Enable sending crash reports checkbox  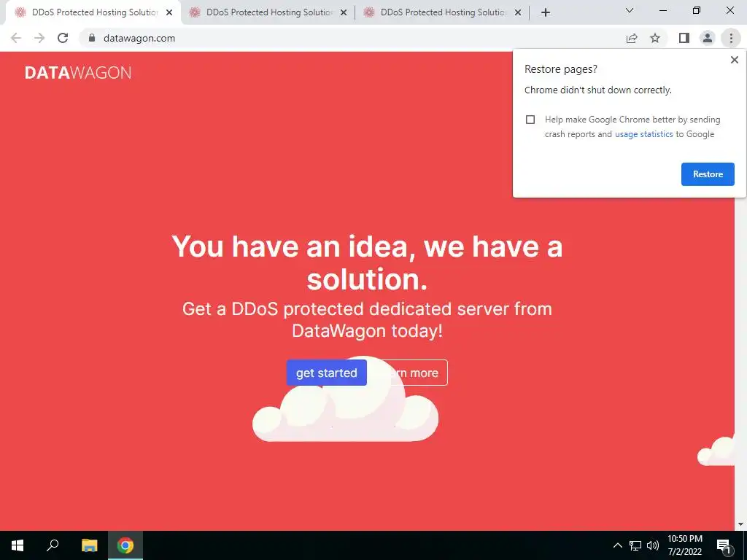530,120
